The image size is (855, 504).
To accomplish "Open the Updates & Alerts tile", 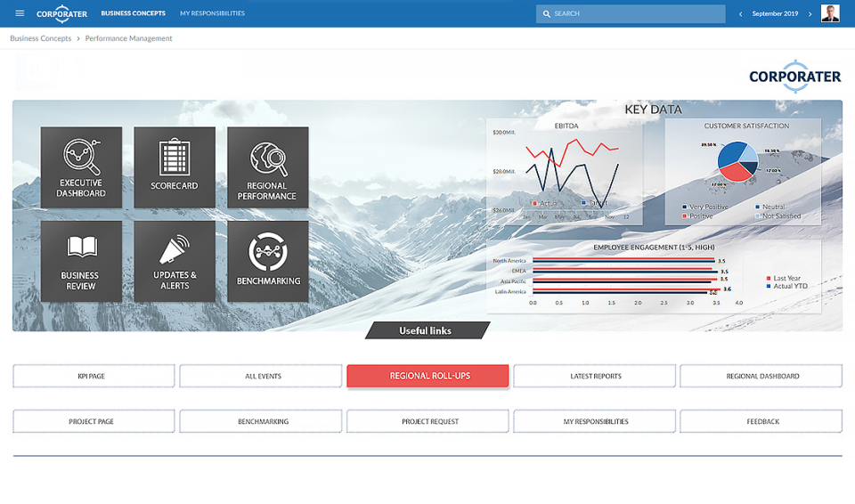I will click(x=175, y=261).
